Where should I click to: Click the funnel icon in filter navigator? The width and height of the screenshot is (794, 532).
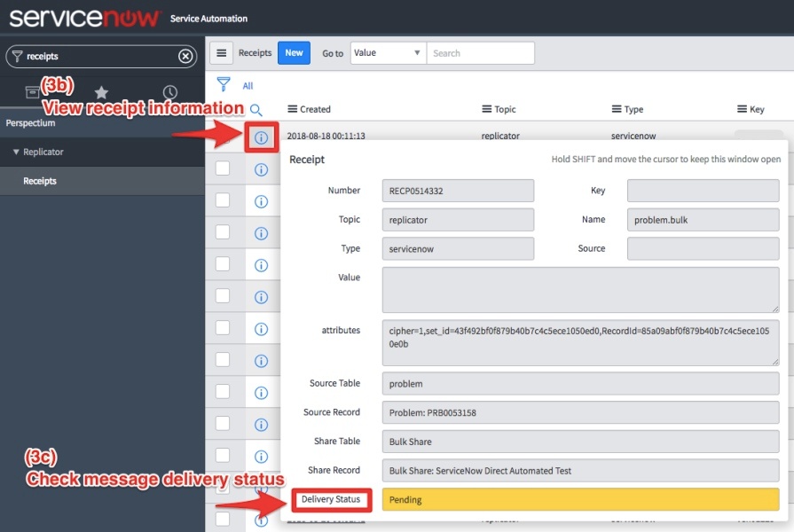[x=17, y=56]
